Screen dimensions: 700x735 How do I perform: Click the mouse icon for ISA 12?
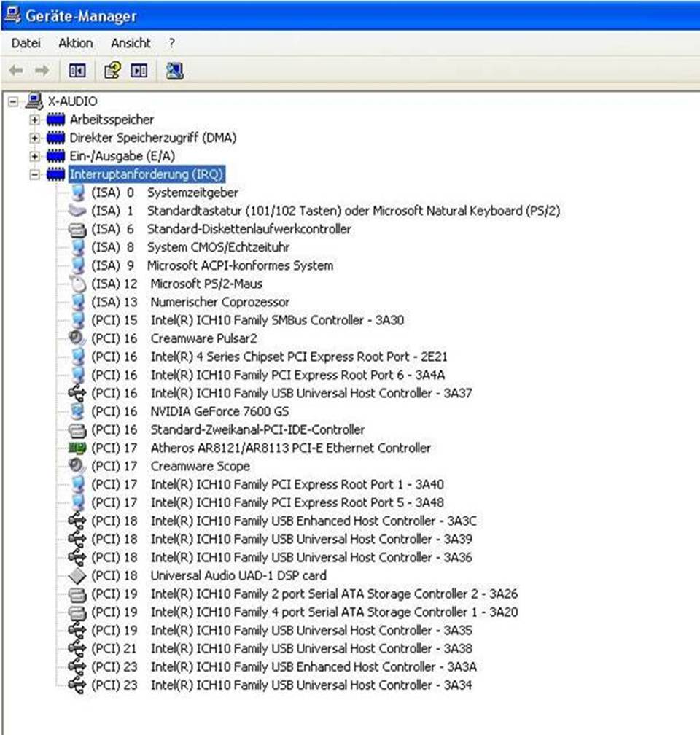pos(77,284)
